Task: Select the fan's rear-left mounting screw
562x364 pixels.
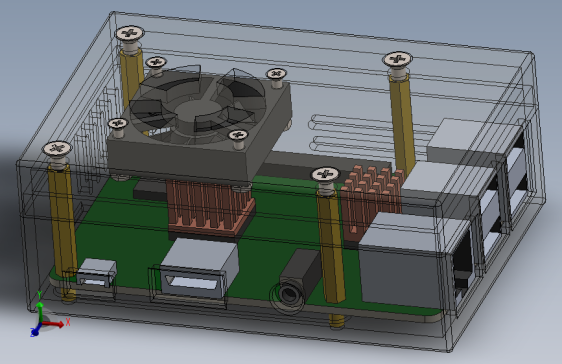Action: [156, 65]
